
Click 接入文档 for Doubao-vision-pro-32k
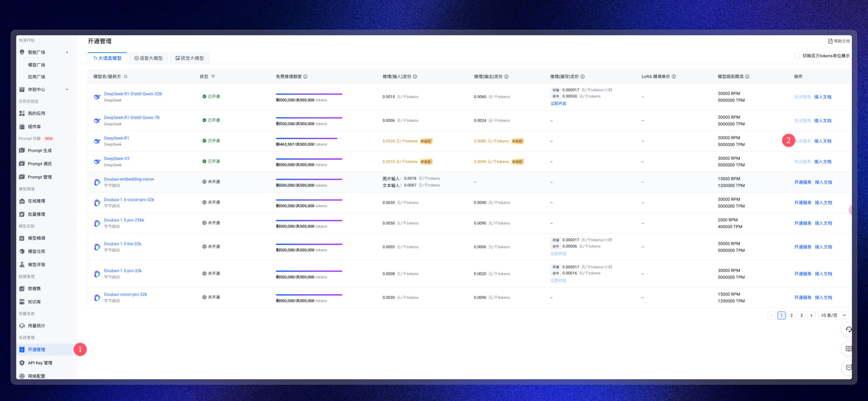[823, 298]
